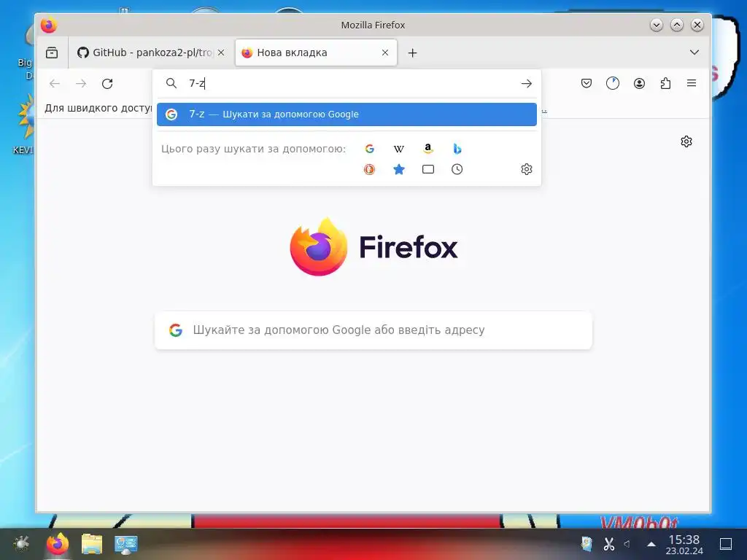Close the GitHub tab
The image size is (747, 560).
[221, 52]
